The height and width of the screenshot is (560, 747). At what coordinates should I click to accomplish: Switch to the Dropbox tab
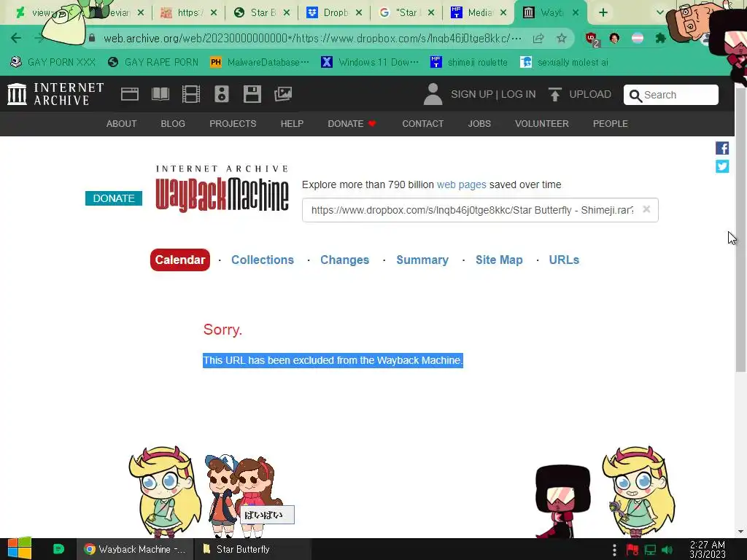(334, 12)
